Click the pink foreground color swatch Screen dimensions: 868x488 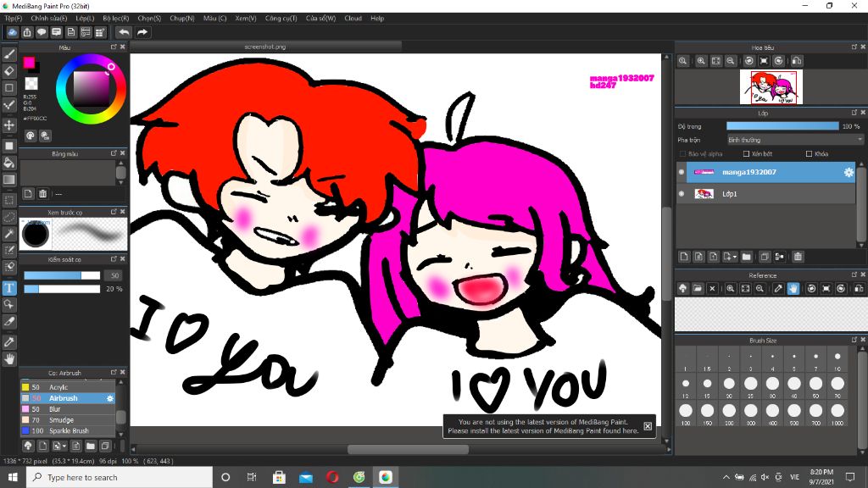pyautogui.click(x=29, y=62)
